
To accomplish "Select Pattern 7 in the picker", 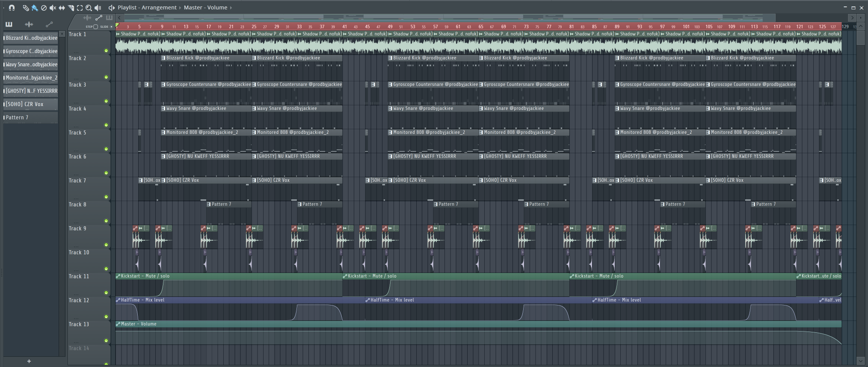I will (x=30, y=118).
